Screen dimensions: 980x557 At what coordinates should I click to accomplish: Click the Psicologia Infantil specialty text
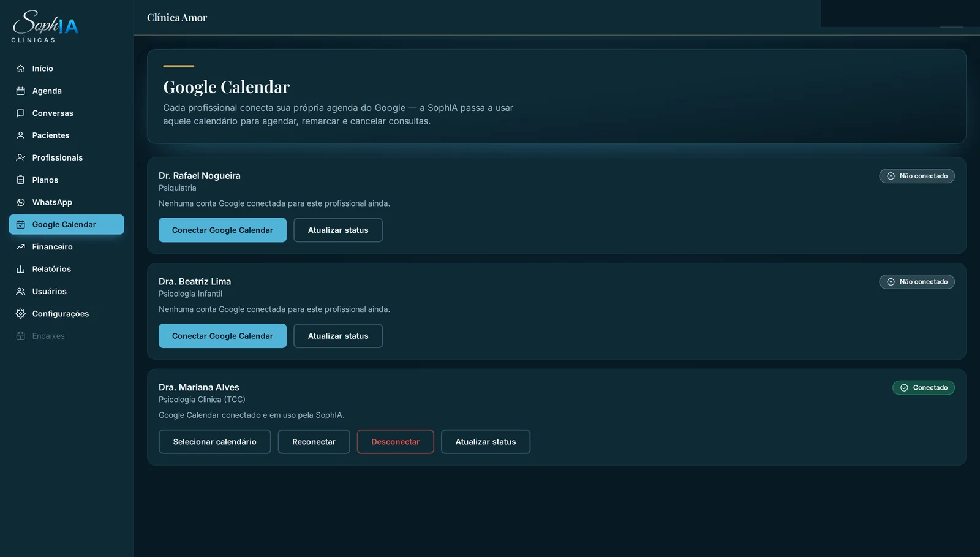click(190, 294)
